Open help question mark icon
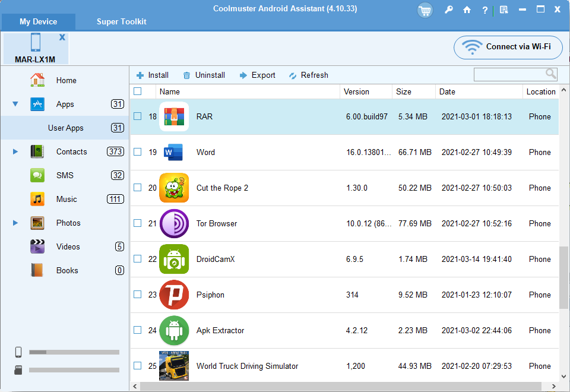 (x=484, y=10)
